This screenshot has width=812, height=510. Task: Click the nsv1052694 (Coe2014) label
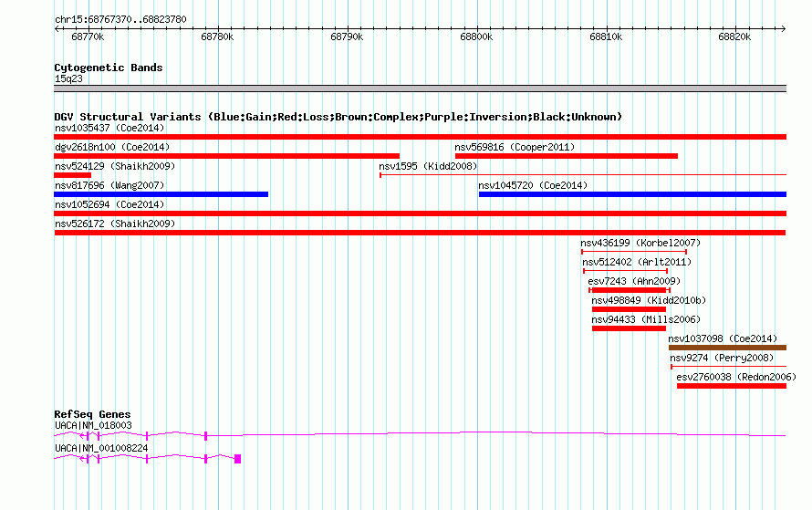point(109,204)
